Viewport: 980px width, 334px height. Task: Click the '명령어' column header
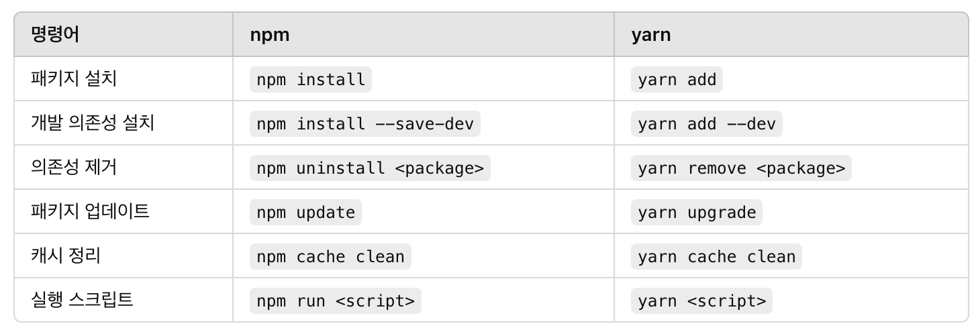[55, 35]
